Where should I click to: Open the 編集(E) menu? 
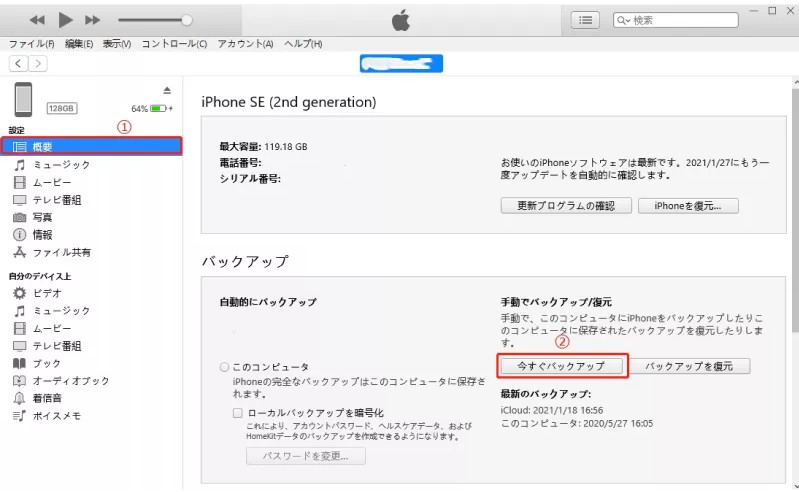click(x=79, y=44)
